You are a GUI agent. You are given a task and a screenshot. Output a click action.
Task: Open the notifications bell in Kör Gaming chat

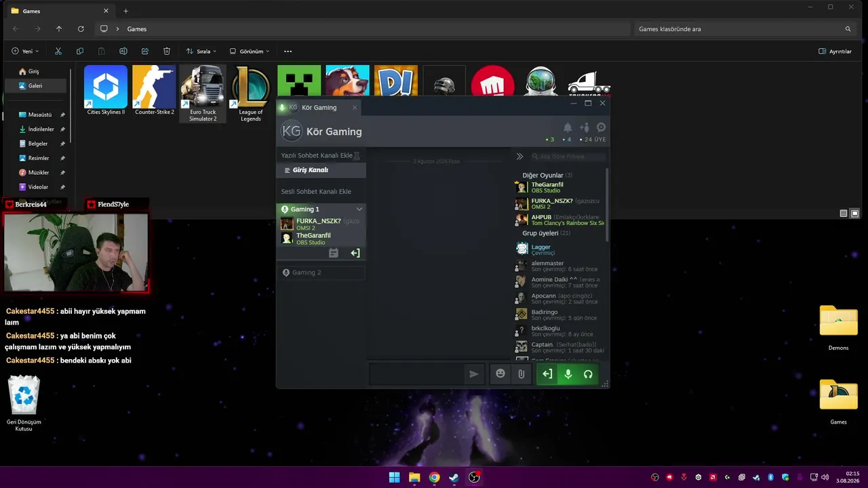pyautogui.click(x=568, y=127)
